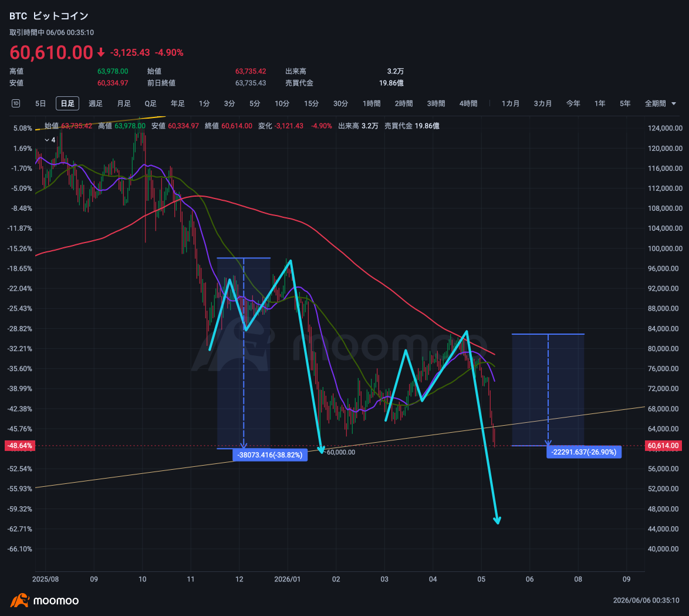This screenshot has width=689, height=616.
Task: Click the -38073.416(-38.82%) measurement label
Action: tap(270, 455)
